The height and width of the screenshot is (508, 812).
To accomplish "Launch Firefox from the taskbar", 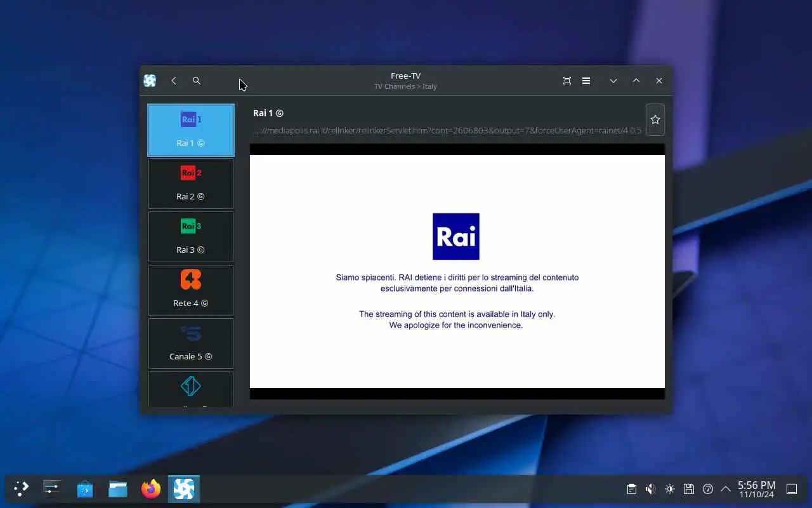I will pyautogui.click(x=151, y=488).
